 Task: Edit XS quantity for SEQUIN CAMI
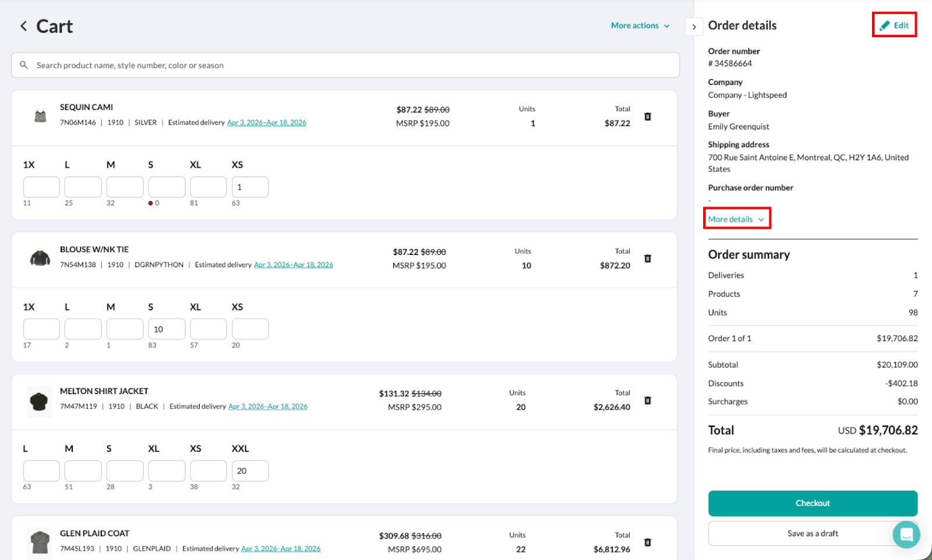click(250, 186)
